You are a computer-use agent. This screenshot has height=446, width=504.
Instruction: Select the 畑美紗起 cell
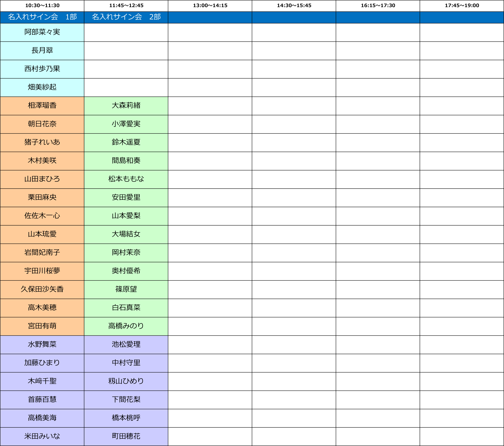(x=42, y=87)
